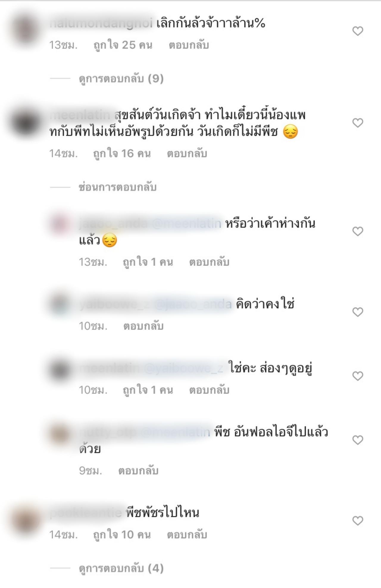
Task: Like the comment 'เลิกกันล้วจ้าาาล้าน%'
Action: pyautogui.click(x=357, y=31)
